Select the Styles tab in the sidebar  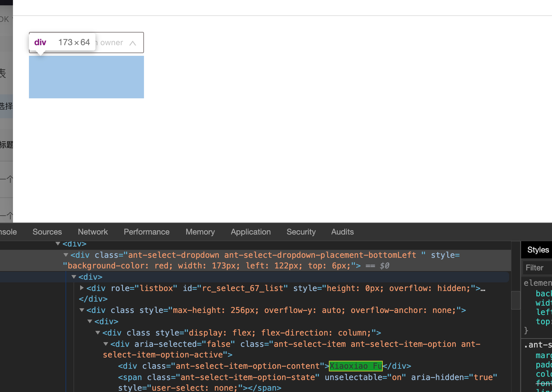[537, 249]
